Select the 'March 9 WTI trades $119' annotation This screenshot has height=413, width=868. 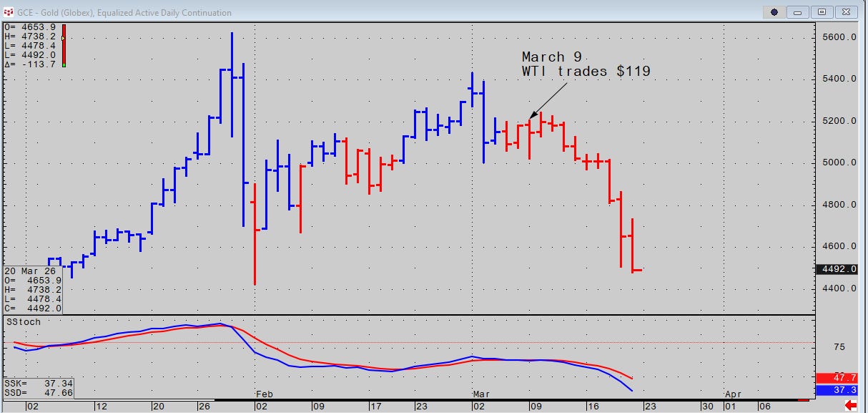point(586,64)
